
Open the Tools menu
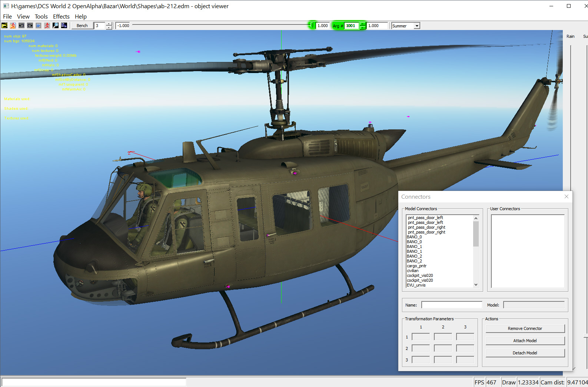tap(41, 17)
